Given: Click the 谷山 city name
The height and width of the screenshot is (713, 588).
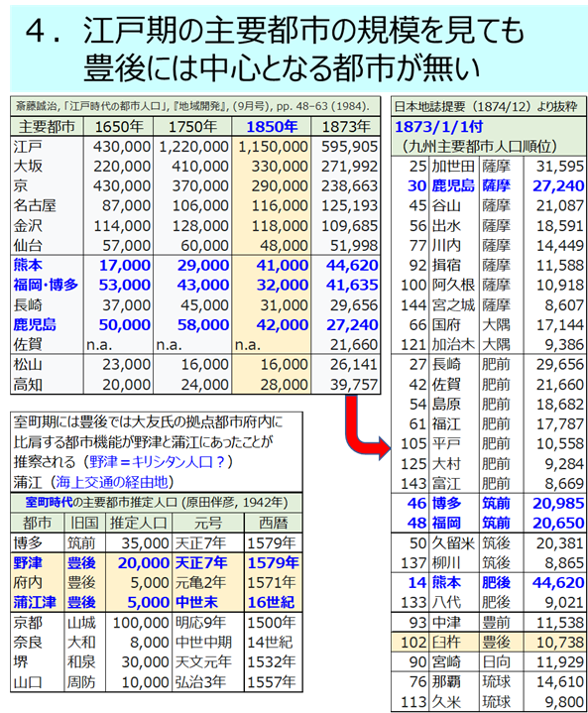Looking at the screenshot, I should click(x=446, y=206).
